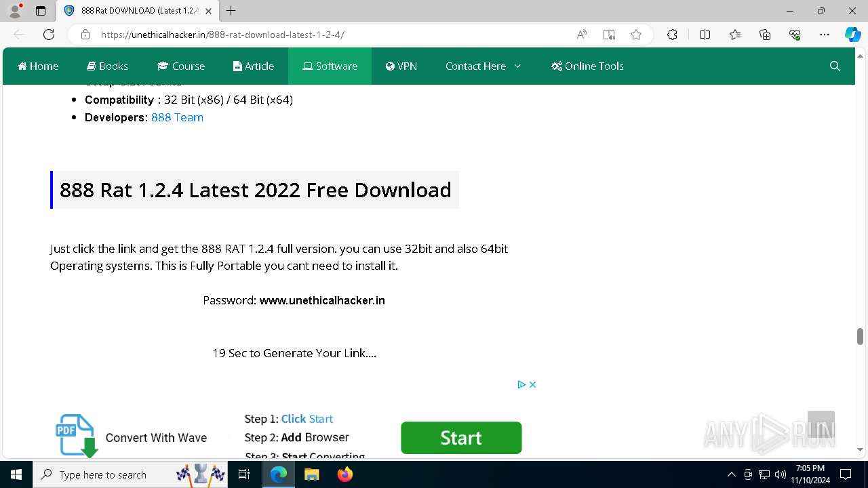
Task: Click the taskbar search box
Action: 130,474
